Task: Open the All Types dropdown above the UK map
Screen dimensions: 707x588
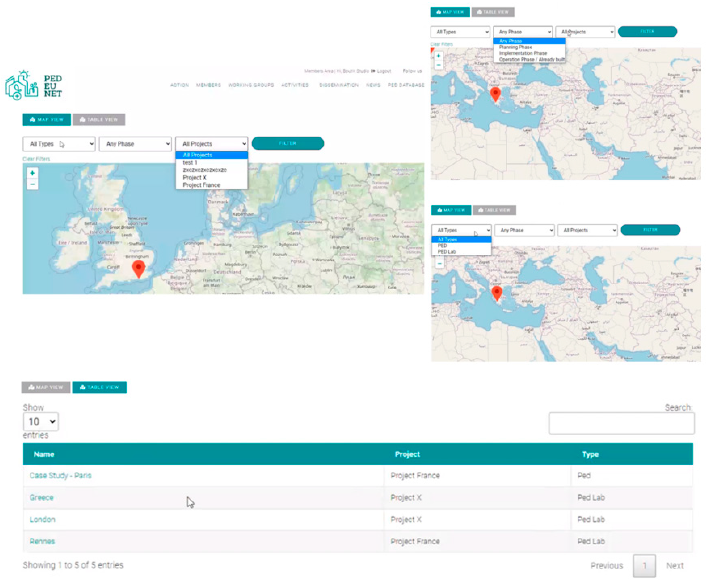Action: click(59, 144)
